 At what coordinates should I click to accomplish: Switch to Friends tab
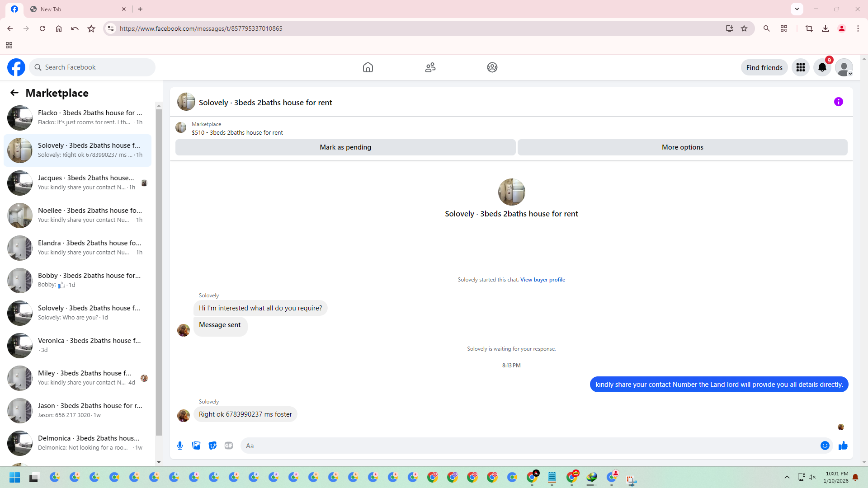(x=430, y=67)
